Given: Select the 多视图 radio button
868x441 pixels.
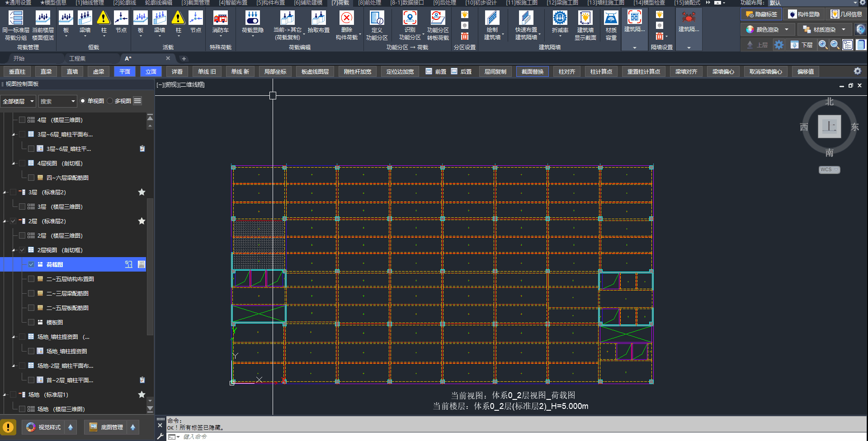Looking at the screenshot, I should 110,101.
